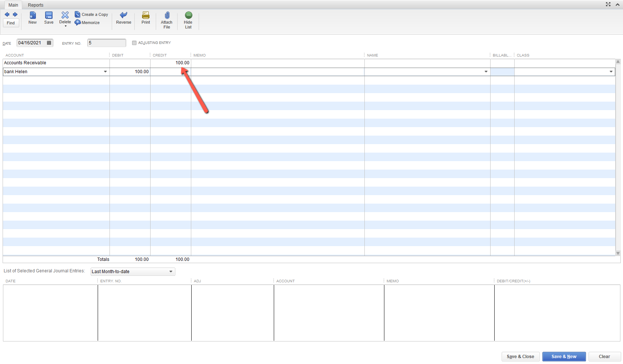Click the expand window icon

pyautogui.click(x=608, y=4)
